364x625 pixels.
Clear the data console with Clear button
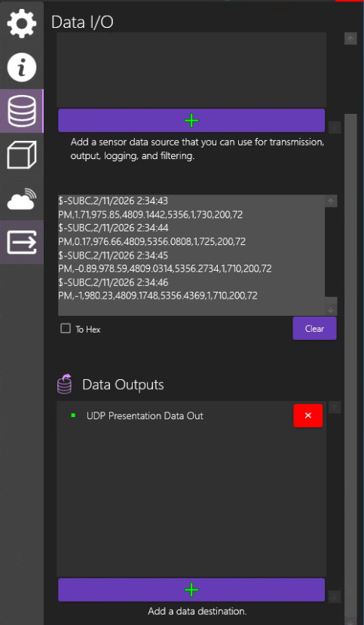(314, 329)
